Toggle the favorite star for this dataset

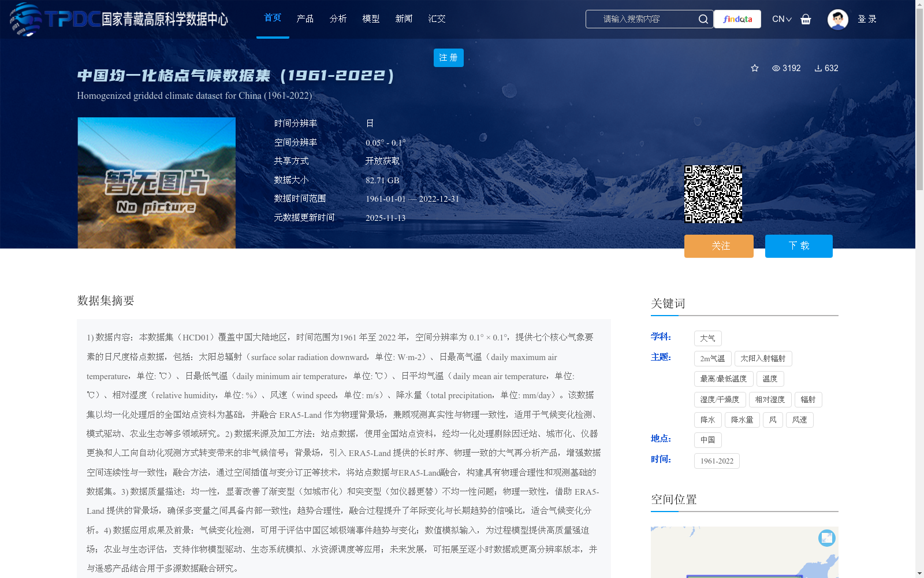tap(755, 68)
